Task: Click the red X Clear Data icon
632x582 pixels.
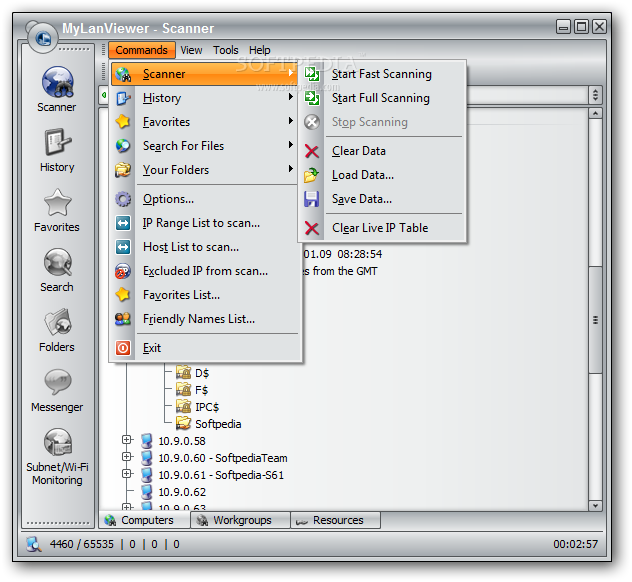Action: coord(312,151)
